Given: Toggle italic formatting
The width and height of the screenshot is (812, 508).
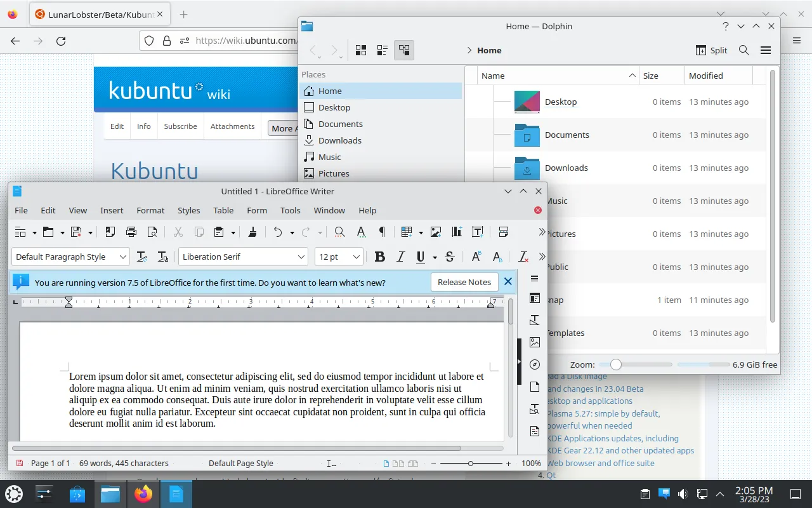Looking at the screenshot, I should click(x=400, y=257).
